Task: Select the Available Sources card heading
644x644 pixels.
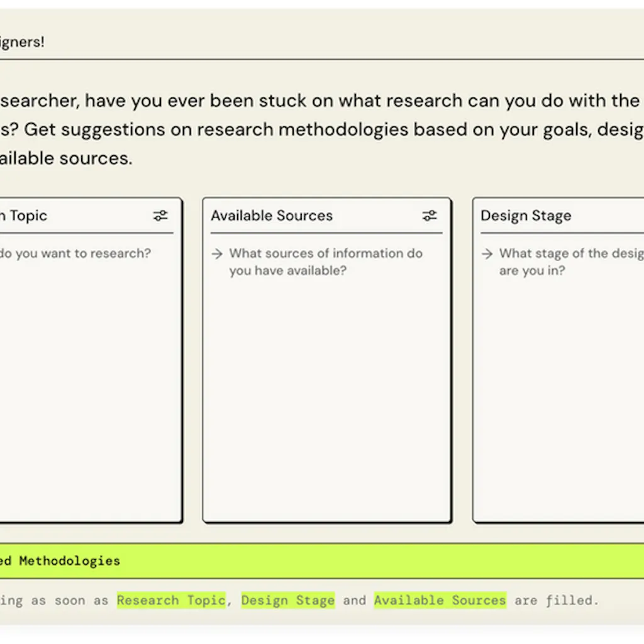Action: point(272,216)
